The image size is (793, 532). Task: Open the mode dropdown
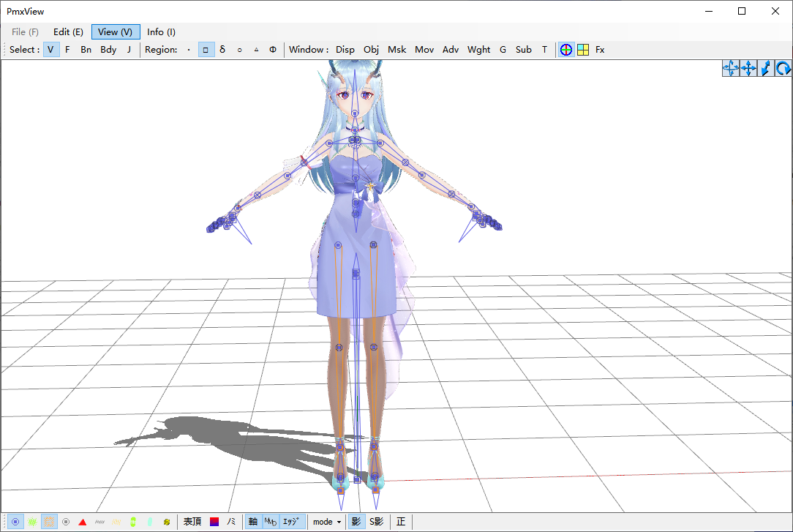327,522
